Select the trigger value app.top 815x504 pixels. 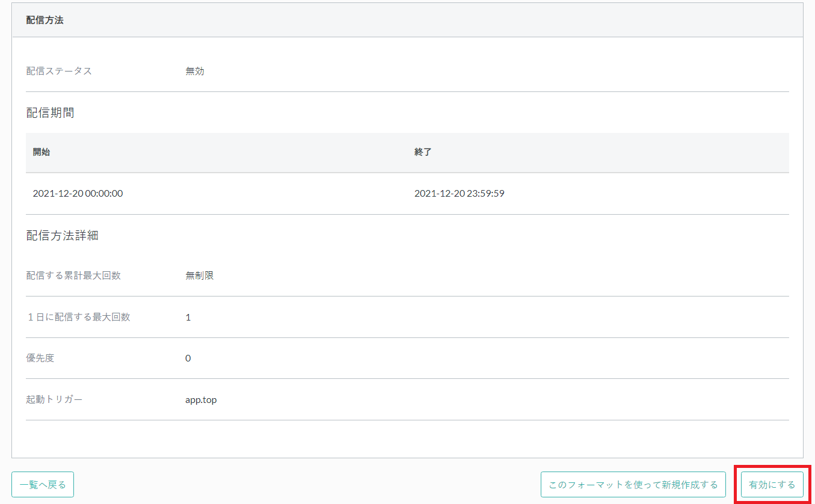pos(201,400)
